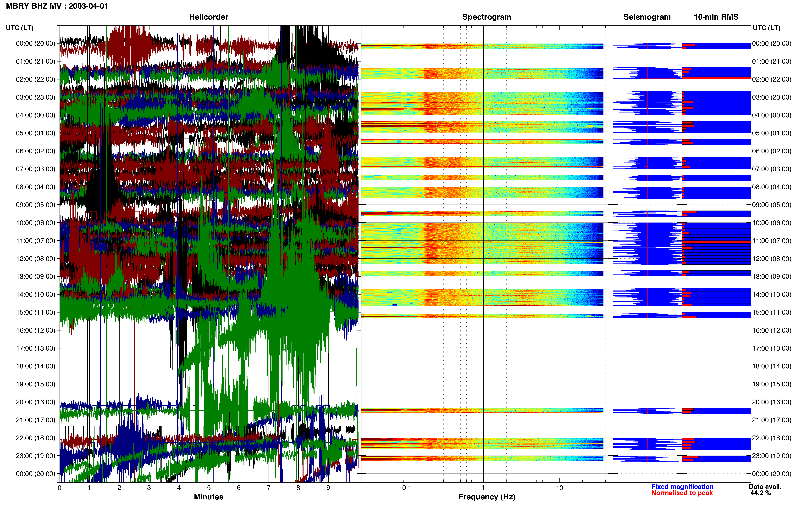Click the 'Seismogram' panel heading

coord(647,17)
